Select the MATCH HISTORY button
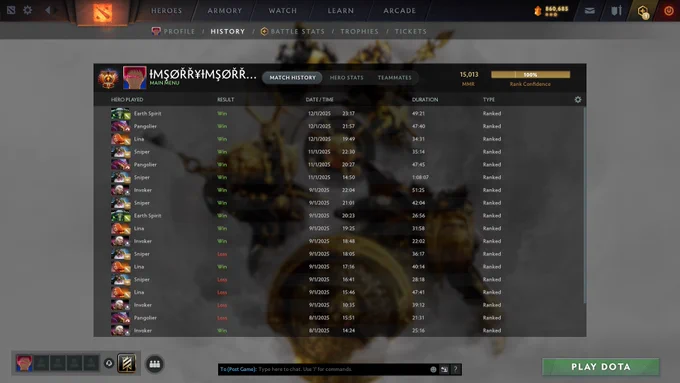Image resolution: width=680 pixels, height=383 pixels. click(293, 78)
